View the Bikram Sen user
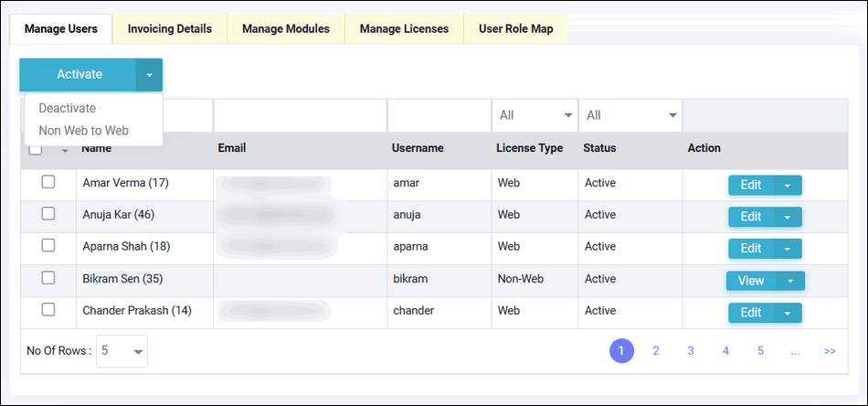This screenshot has width=868, height=406. click(x=751, y=281)
